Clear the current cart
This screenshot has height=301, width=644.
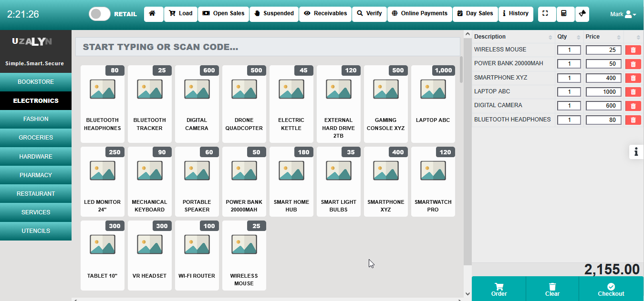[x=552, y=289]
